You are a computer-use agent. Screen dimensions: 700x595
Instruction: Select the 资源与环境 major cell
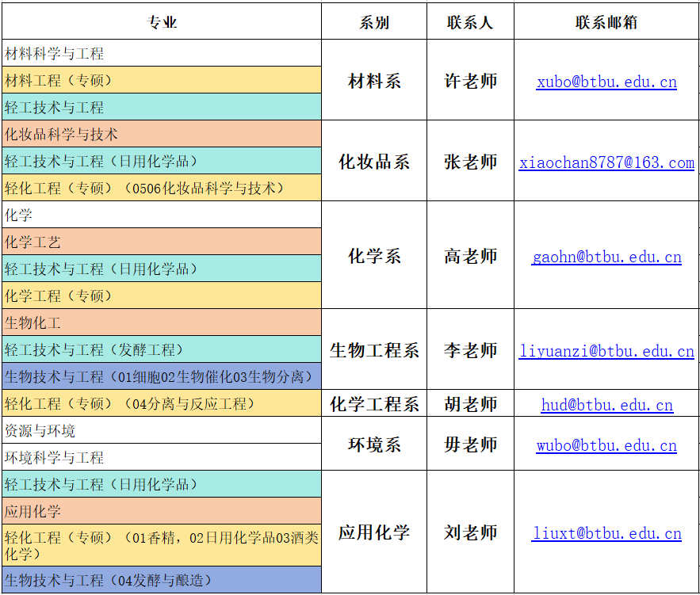pyautogui.click(x=162, y=431)
